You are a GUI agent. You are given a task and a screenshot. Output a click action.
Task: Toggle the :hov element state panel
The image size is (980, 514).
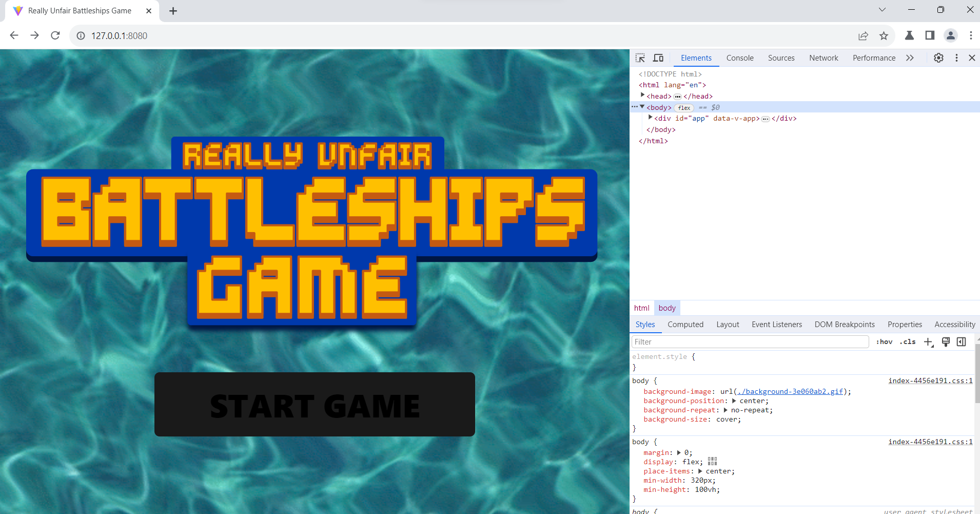pyautogui.click(x=884, y=342)
